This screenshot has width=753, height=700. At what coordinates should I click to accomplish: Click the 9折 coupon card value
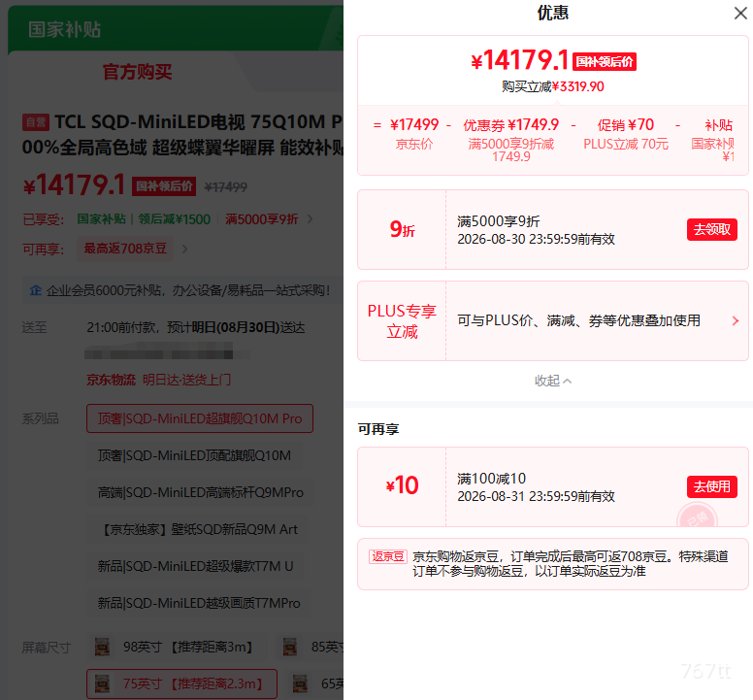402,230
